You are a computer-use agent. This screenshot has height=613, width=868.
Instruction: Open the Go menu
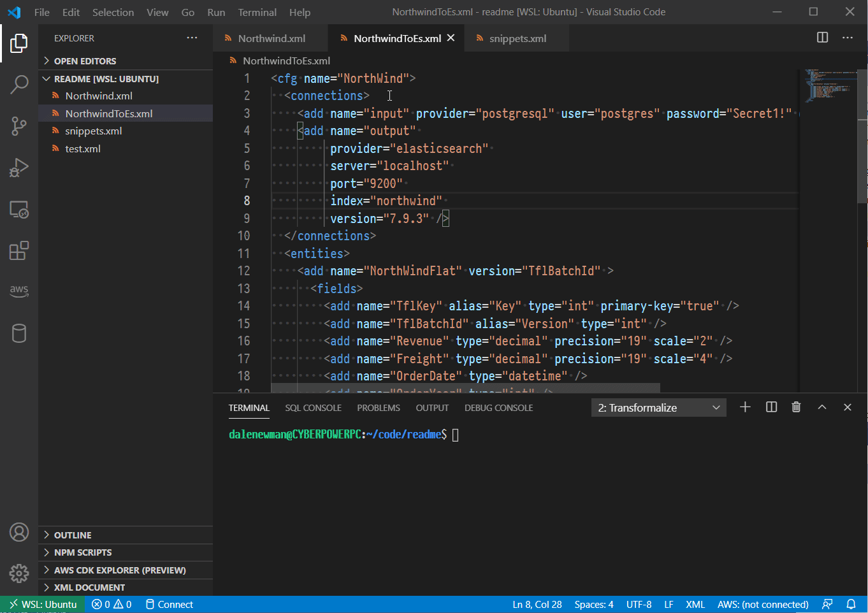(187, 12)
